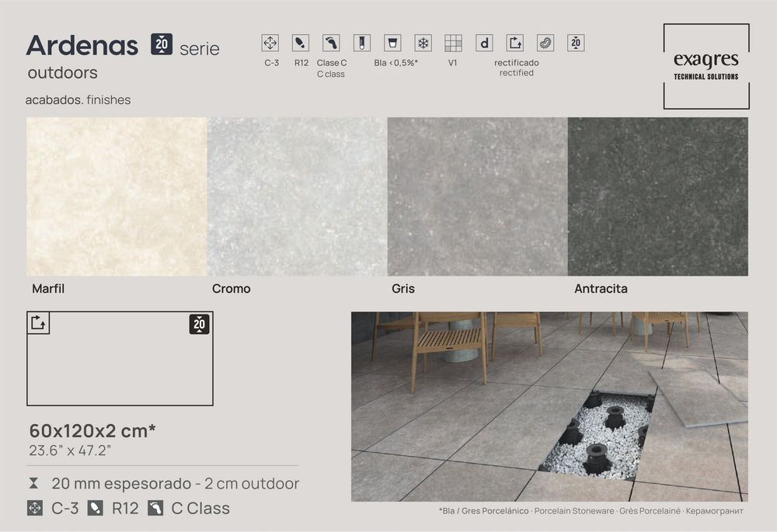Click the rotate arrow icon on the format diagram
The width and height of the screenshot is (777, 532).
tap(38, 323)
